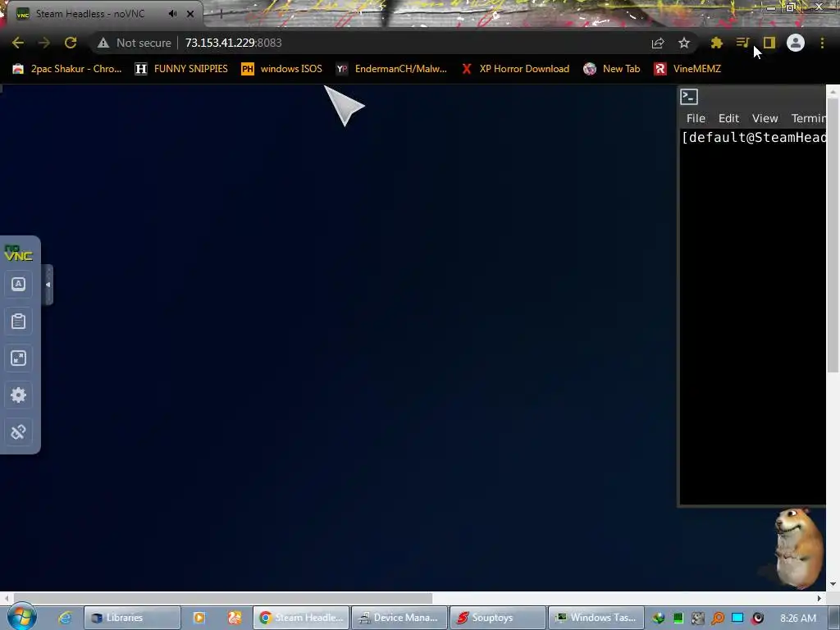Open the browser extensions puzzle icon
The image size is (840, 630).
tap(717, 43)
